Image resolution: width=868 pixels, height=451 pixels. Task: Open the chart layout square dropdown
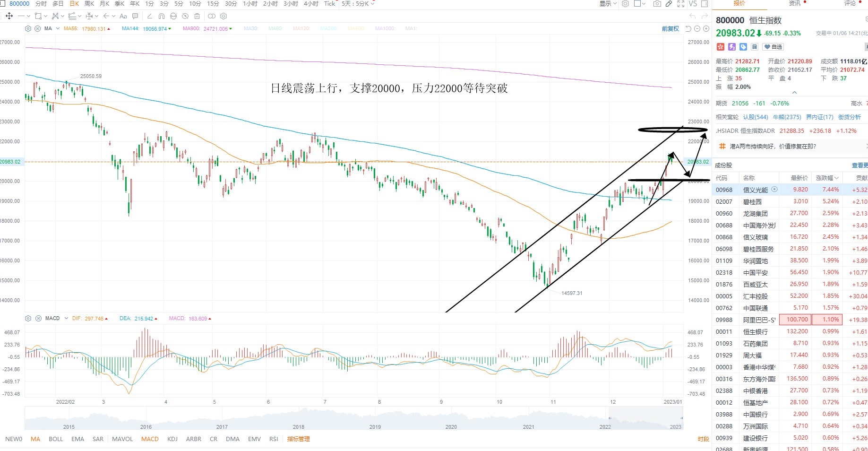(x=640, y=4)
